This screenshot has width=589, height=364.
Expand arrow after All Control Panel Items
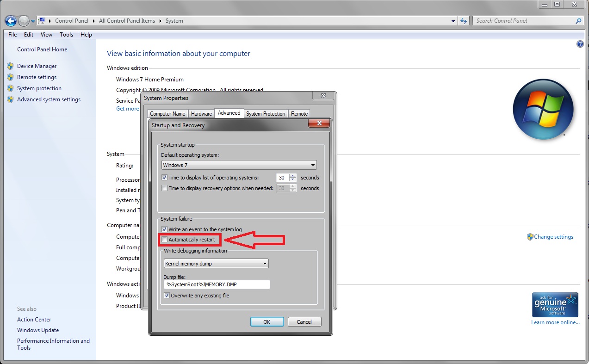pyautogui.click(x=161, y=21)
